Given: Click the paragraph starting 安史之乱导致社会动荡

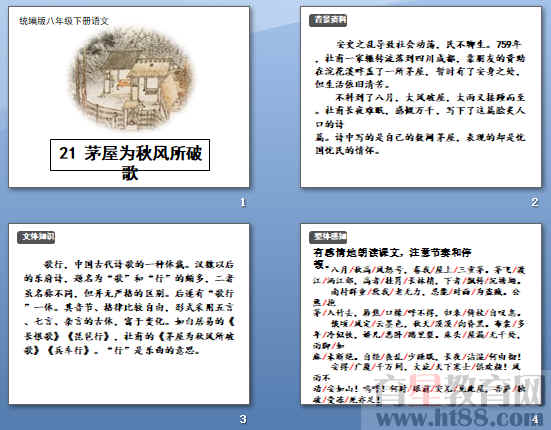Looking at the screenshot, I should (x=420, y=64).
